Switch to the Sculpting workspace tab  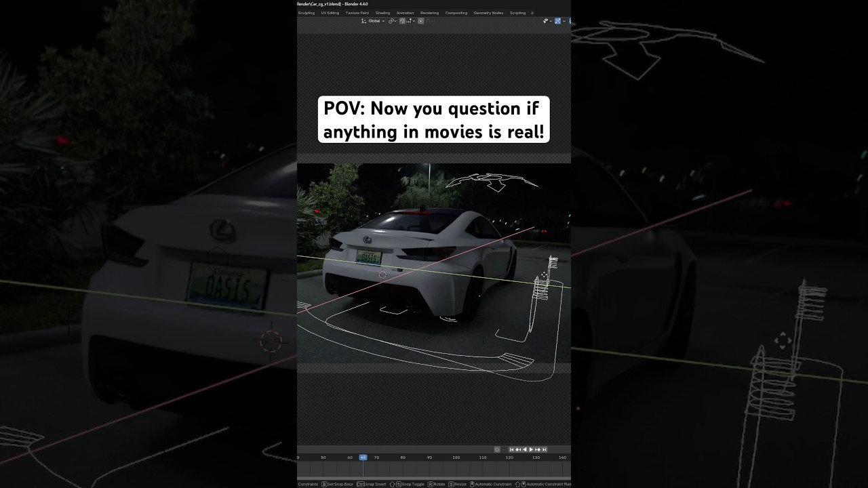307,13
